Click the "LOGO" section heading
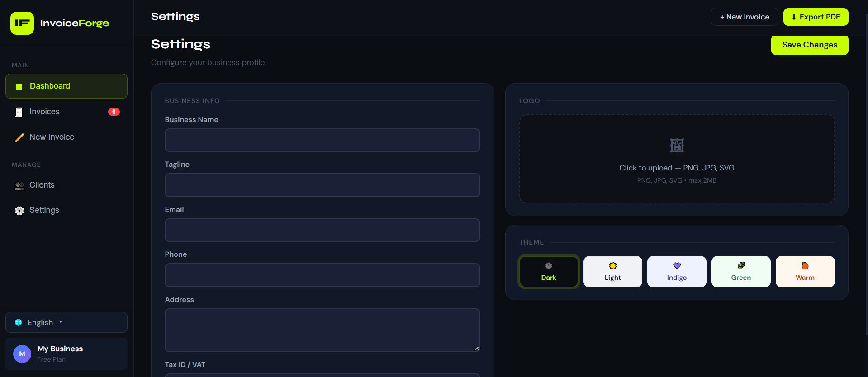 pyautogui.click(x=530, y=101)
